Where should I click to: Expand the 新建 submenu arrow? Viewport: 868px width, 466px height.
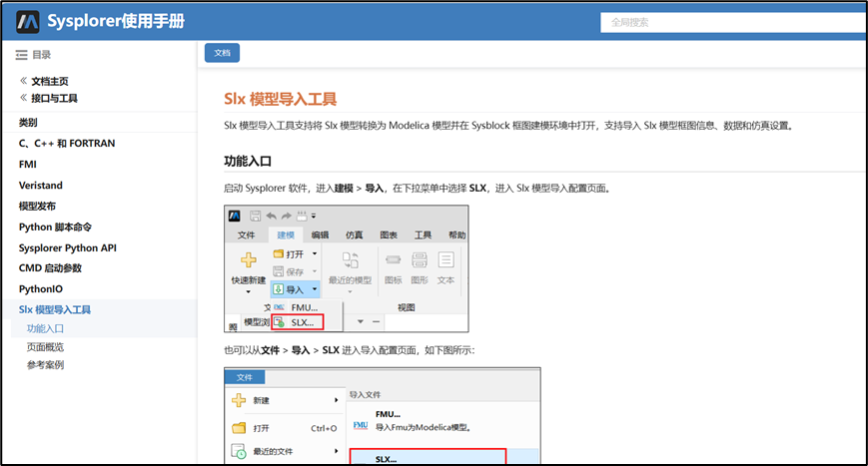point(336,400)
